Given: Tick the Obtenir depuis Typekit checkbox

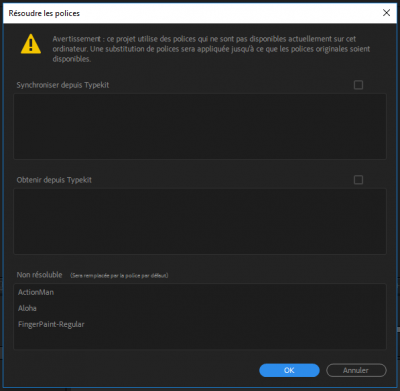Looking at the screenshot, I should [x=358, y=180].
